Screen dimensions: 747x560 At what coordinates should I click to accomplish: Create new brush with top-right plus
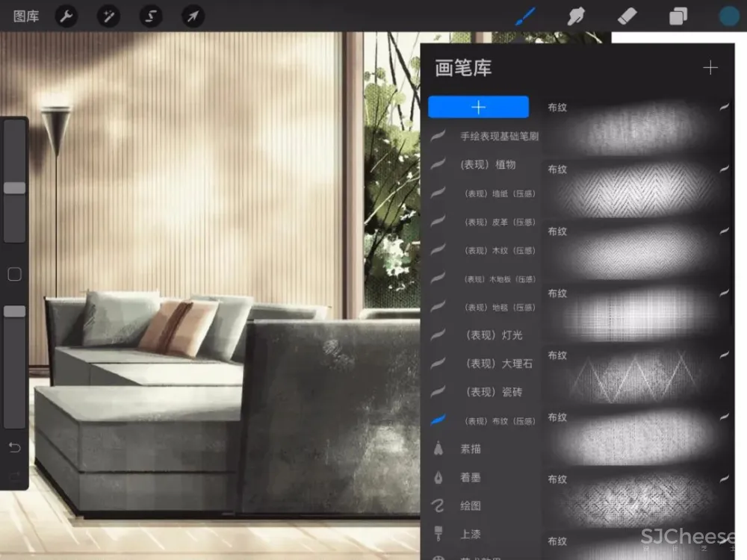click(x=710, y=68)
